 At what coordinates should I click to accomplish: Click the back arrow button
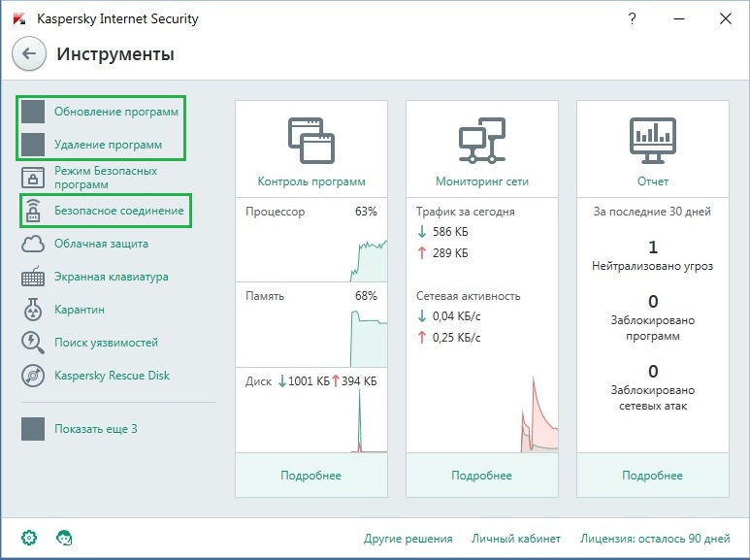pyautogui.click(x=29, y=54)
